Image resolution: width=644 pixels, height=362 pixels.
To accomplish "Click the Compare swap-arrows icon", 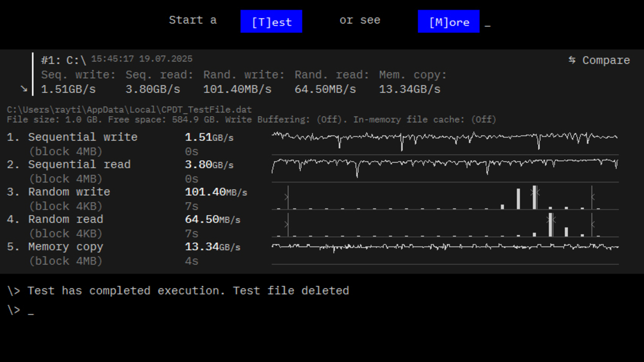I will click(x=572, y=60).
